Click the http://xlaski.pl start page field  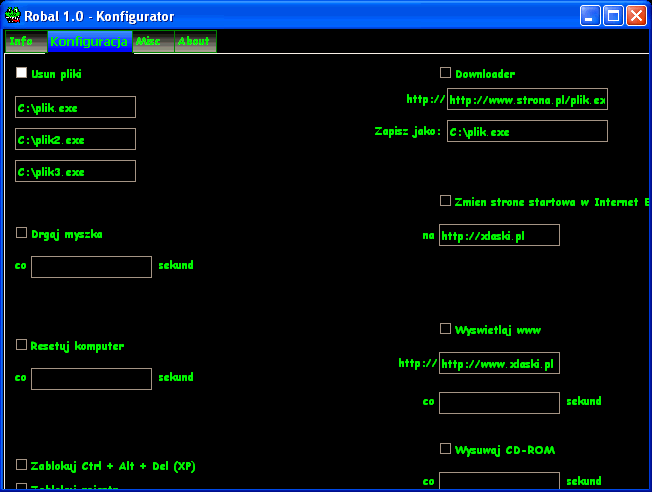(499, 235)
